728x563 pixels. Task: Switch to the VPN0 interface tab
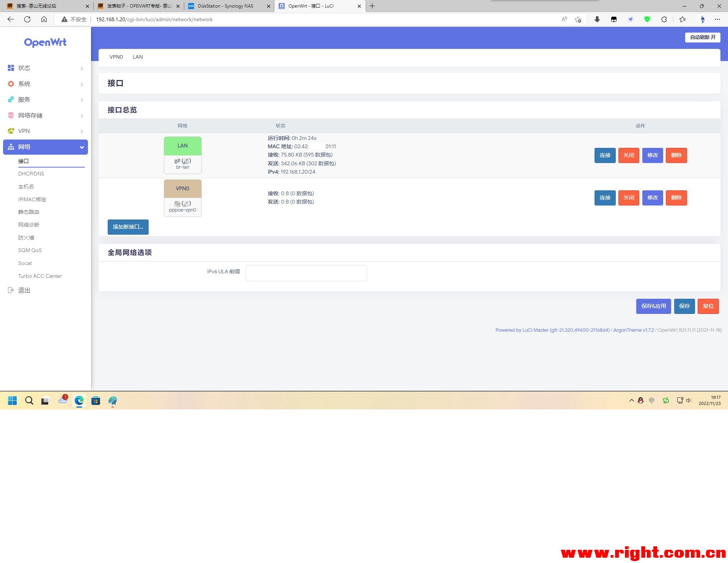point(116,57)
